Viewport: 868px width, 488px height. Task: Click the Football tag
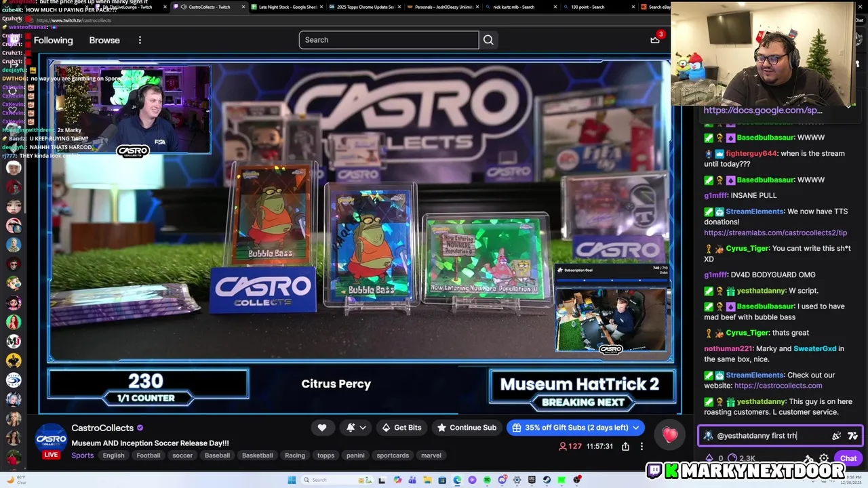[148, 455]
